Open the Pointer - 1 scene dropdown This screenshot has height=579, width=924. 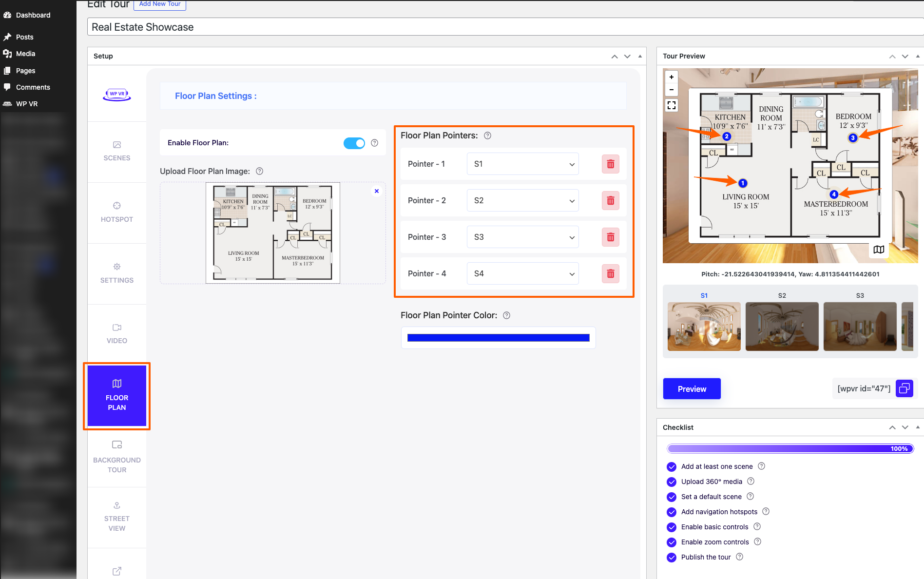pos(522,164)
